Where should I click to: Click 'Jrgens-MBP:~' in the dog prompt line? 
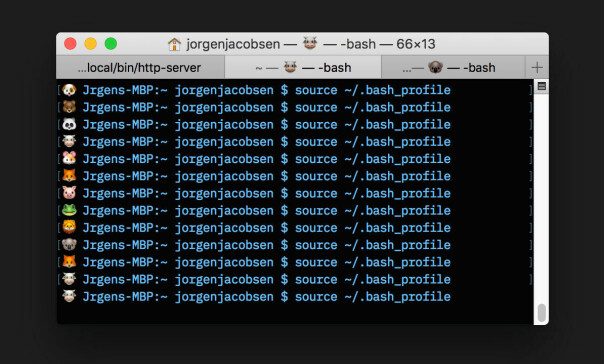(125, 91)
